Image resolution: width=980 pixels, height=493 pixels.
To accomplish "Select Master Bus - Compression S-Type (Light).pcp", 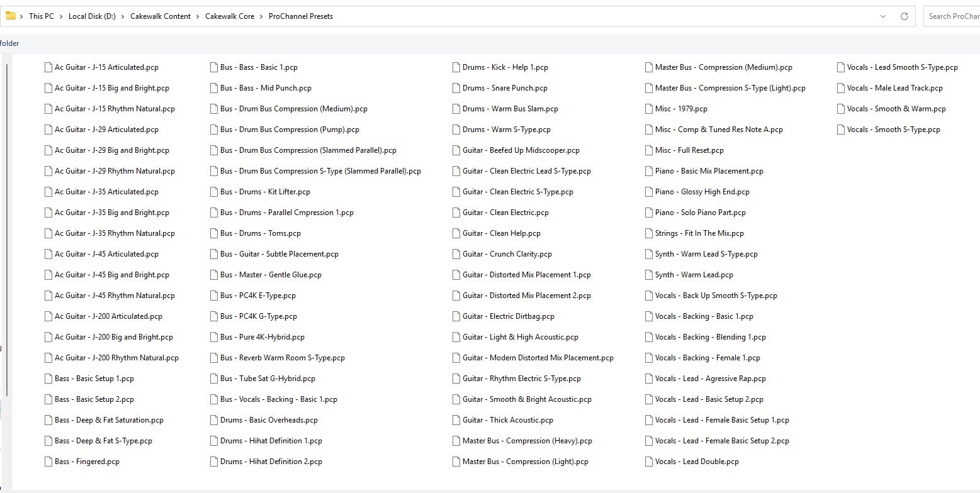I will coord(730,88).
